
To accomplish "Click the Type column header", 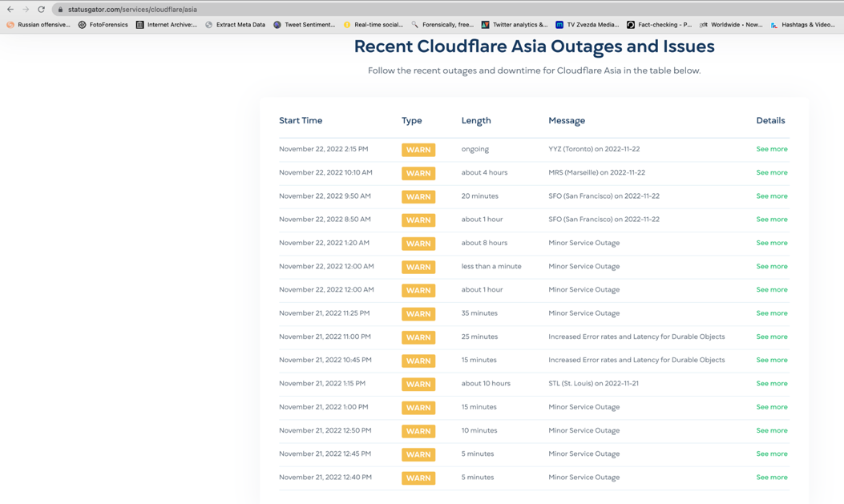I will click(x=412, y=120).
